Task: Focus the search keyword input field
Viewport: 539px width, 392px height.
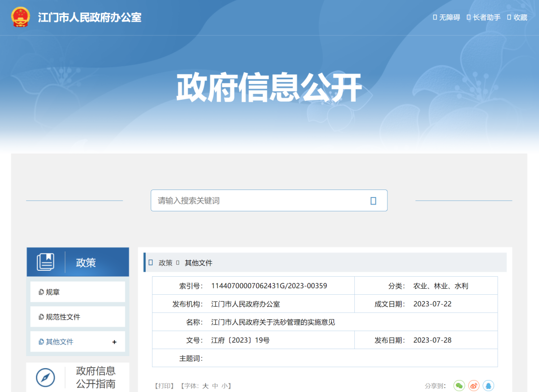Action: (260, 200)
